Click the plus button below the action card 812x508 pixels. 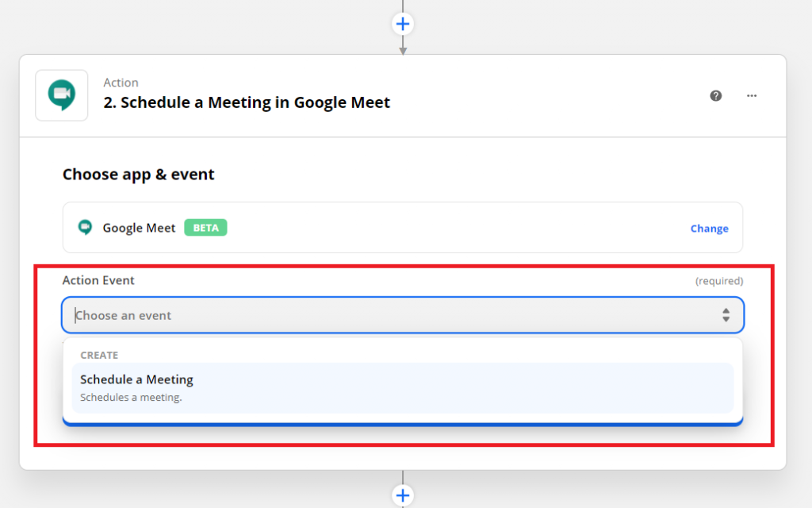(x=403, y=495)
